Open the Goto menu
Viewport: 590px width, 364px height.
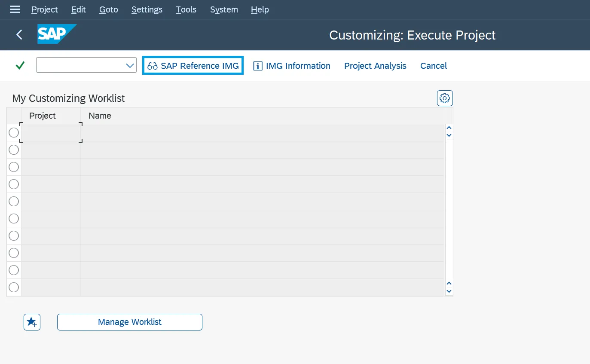point(108,9)
